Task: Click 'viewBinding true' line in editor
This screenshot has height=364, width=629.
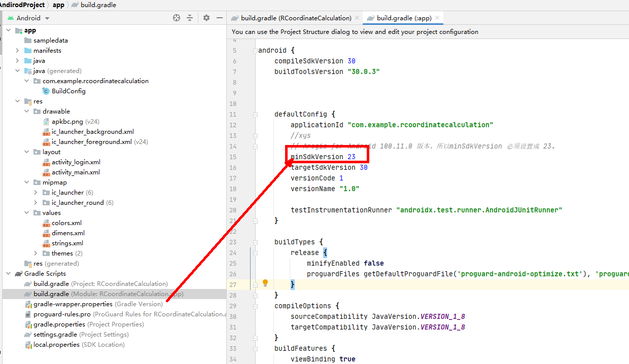Action: [x=323, y=359]
